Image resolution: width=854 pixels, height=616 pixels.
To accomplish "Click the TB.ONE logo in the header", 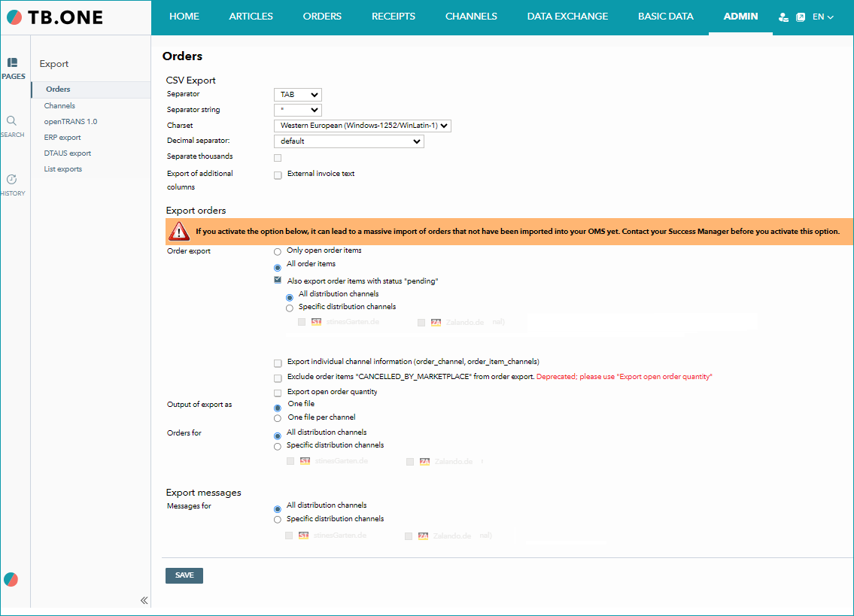I will [x=55, y=17].
